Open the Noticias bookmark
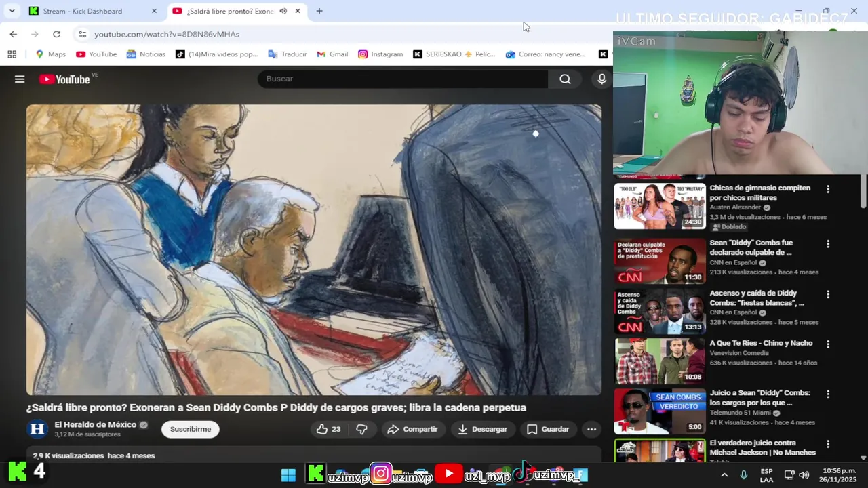 tap(146, 54)
